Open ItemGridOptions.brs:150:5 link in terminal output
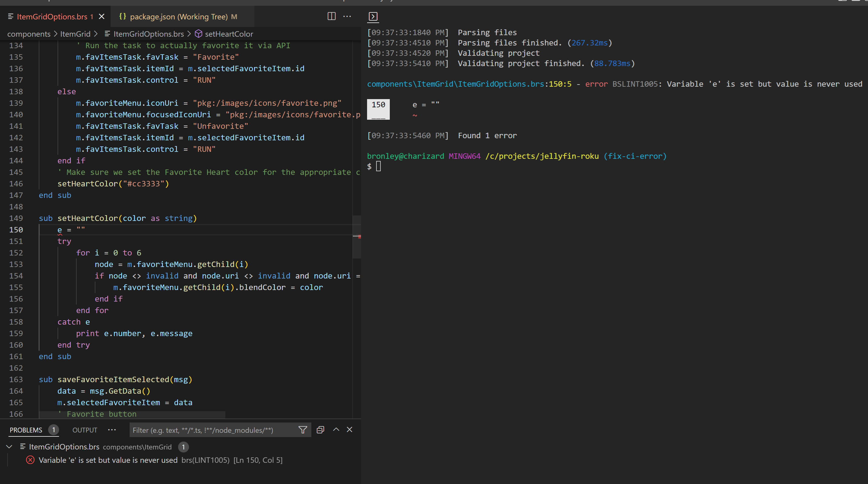868x484 pixels. click(x=468, y=84)
